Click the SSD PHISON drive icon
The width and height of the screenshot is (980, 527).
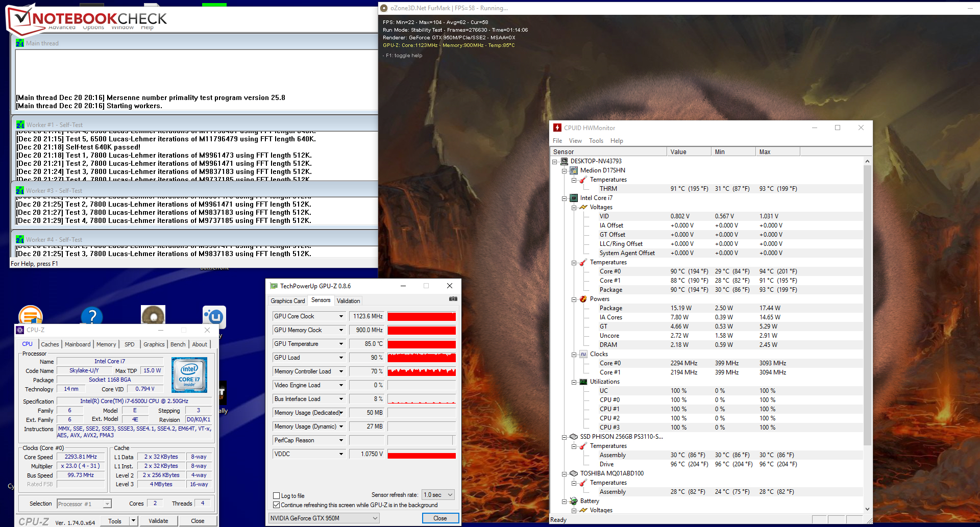tap(574, 437)
